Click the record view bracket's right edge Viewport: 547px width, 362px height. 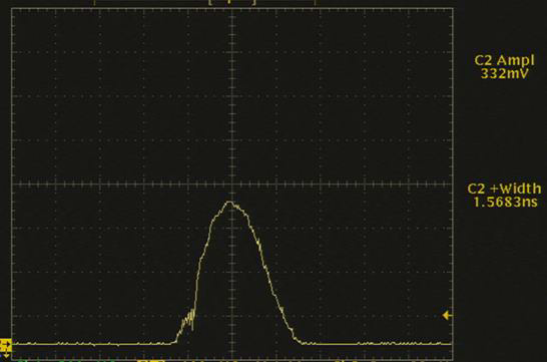click(x=254, y=2)
